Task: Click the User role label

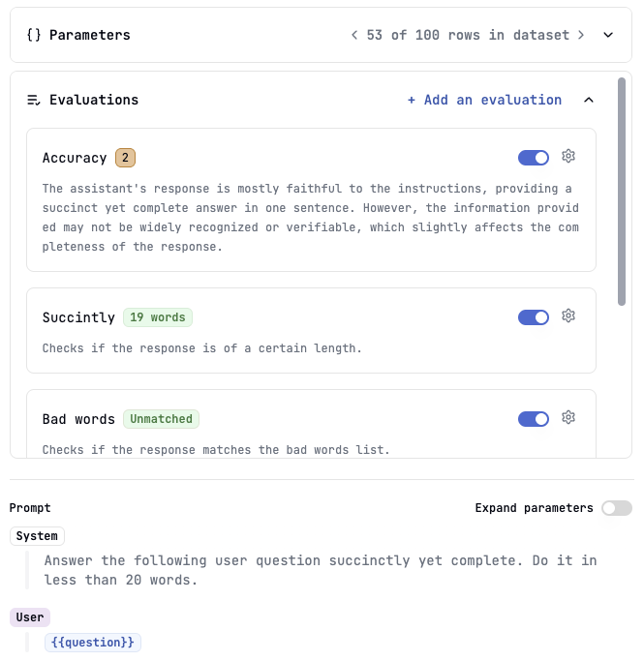Action: 30,617
